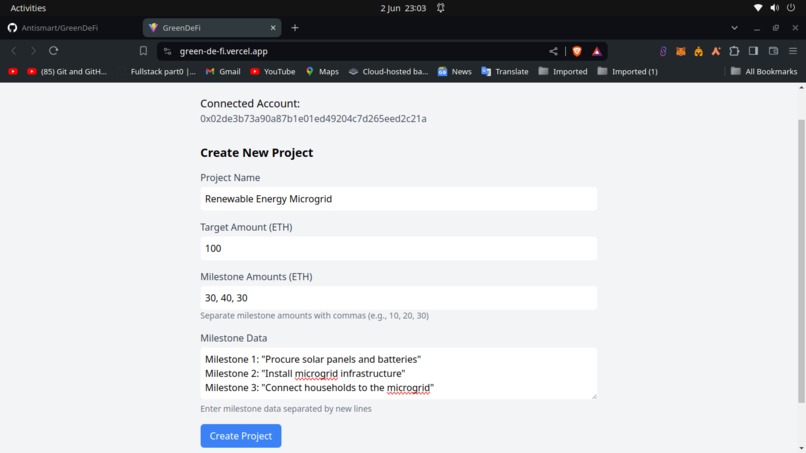Screen dimensions: 806x453
Task: Click the address bar URL
Action: [224, 51]
